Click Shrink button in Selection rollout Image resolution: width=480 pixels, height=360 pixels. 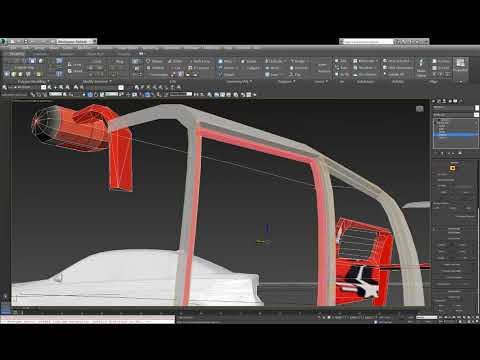click(444, 192)
